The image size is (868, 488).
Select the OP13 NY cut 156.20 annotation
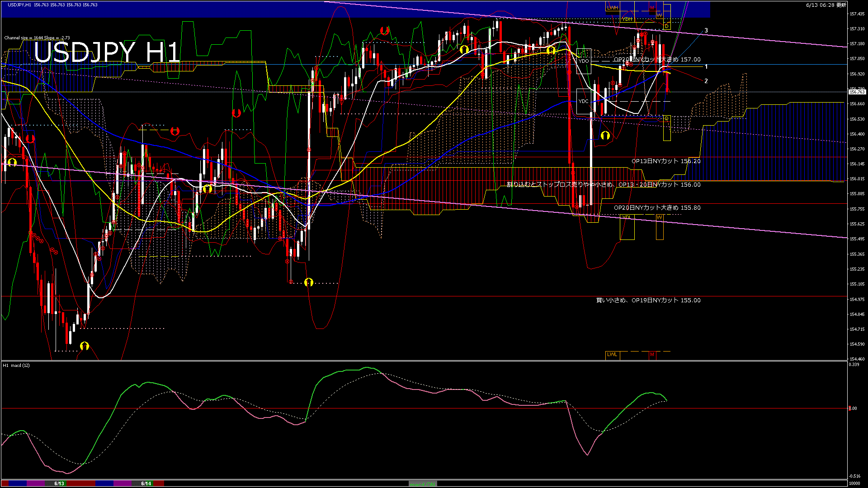(666, 161)
